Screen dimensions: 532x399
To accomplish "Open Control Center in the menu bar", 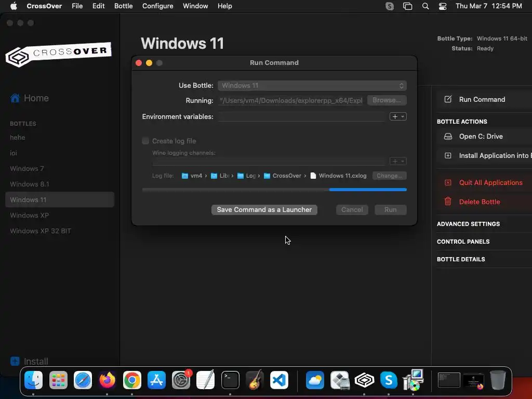I will (443, 6).
